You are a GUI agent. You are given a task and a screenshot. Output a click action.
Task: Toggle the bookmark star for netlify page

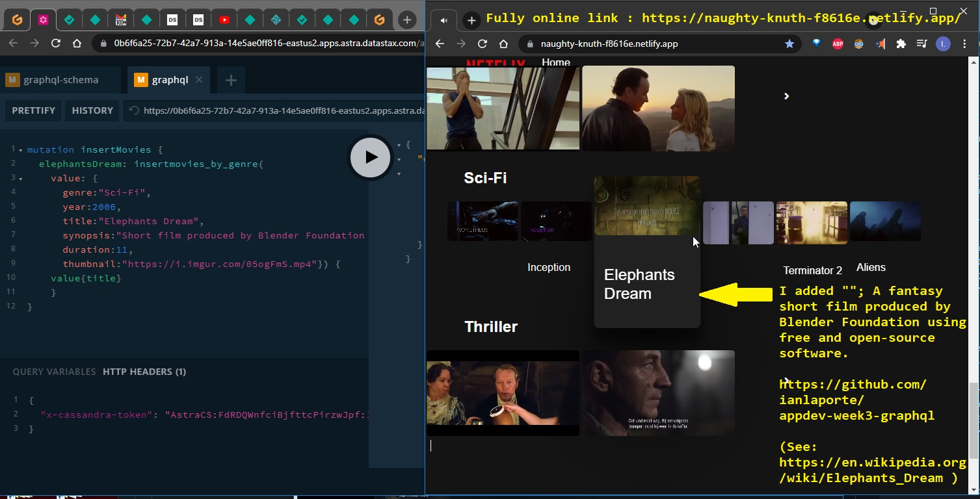pos(789,44)
